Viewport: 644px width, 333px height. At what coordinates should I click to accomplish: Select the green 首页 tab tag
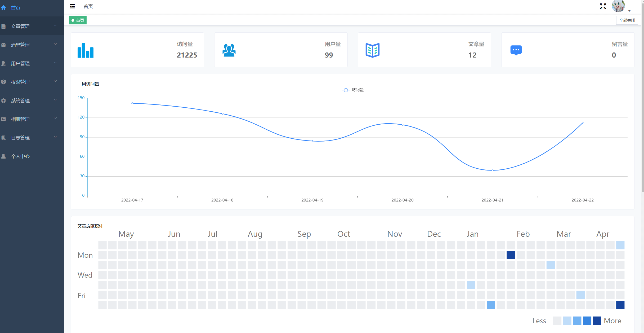78,20
